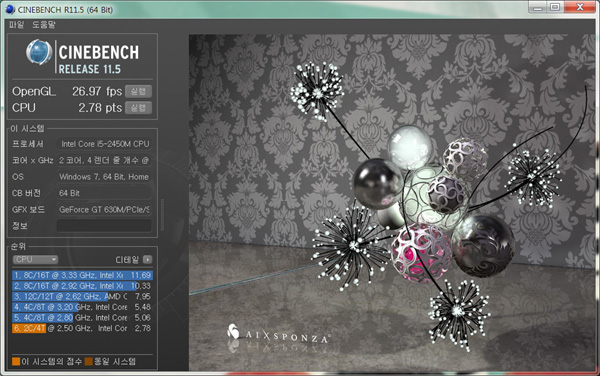Click the brown legend square for 동일 시스템
The image size is (600, 376).
88,361
